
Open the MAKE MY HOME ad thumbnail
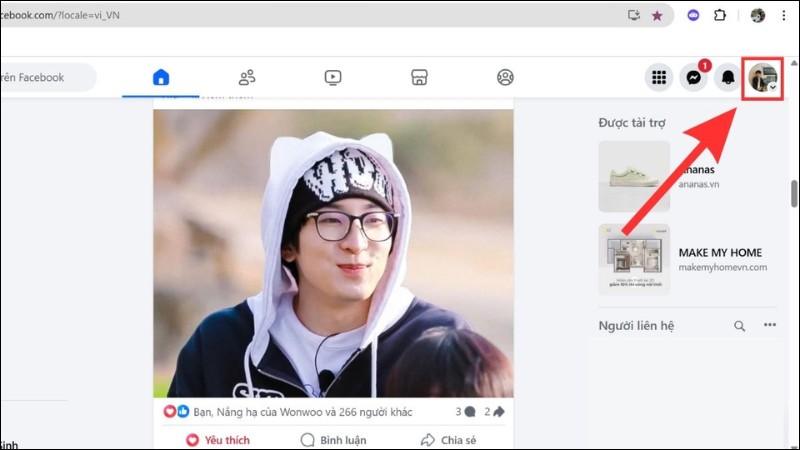(634, 259)
